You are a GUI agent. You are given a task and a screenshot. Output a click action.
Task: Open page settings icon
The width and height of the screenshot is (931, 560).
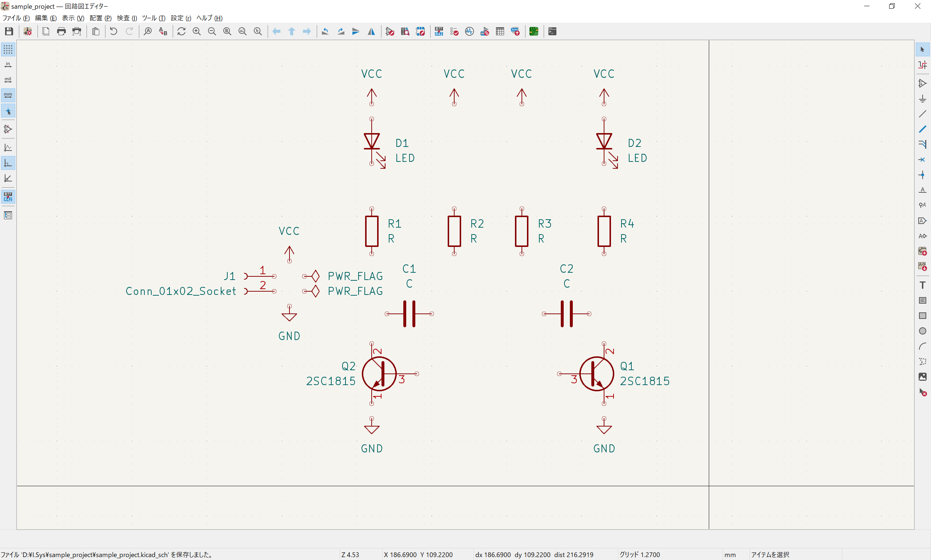pyautogui.click(x=46, y=31)
